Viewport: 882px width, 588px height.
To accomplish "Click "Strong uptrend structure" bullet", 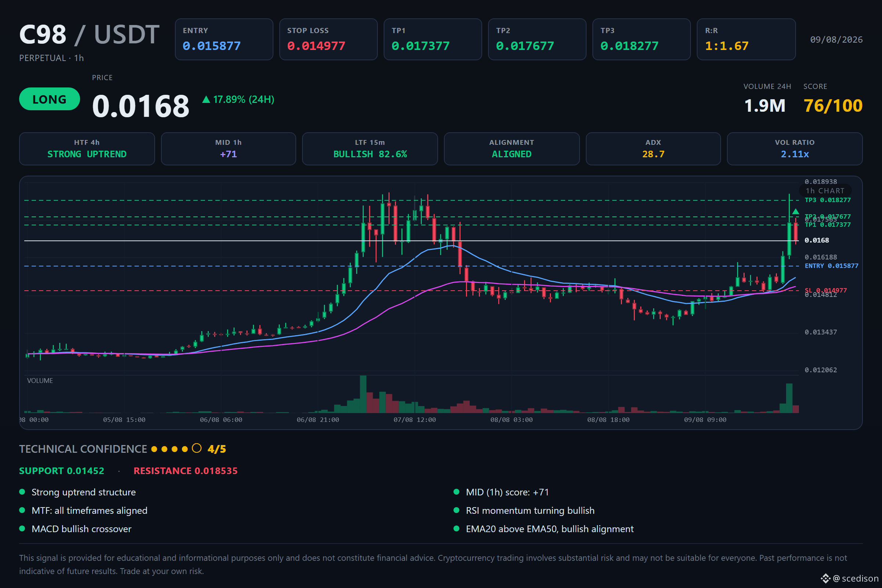I will tap(84, 492).
